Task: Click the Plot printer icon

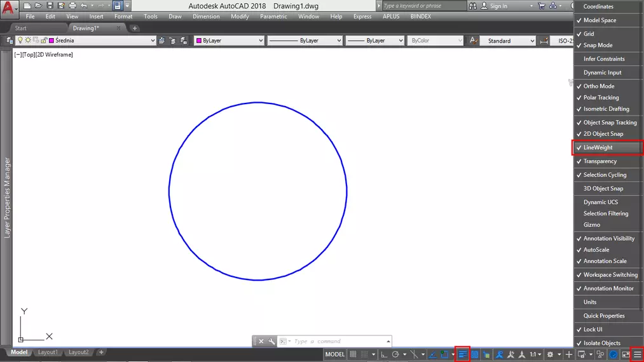Action: tap(72, 6)
